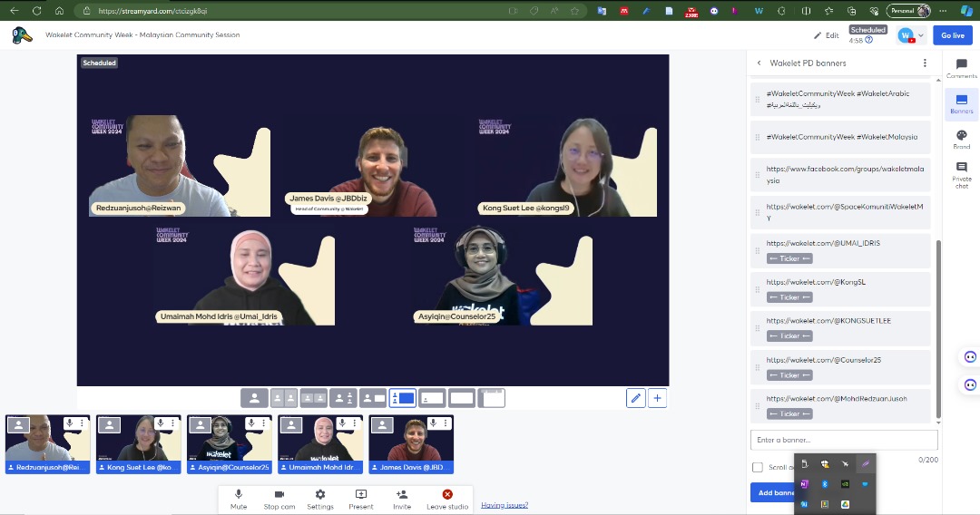Click the StreamYard duck logo
Screen dimensions: 980x515
tap(22, 35)
